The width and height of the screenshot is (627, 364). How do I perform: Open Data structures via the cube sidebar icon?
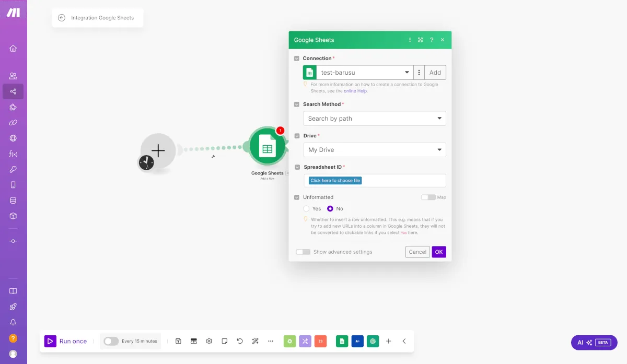13,216
